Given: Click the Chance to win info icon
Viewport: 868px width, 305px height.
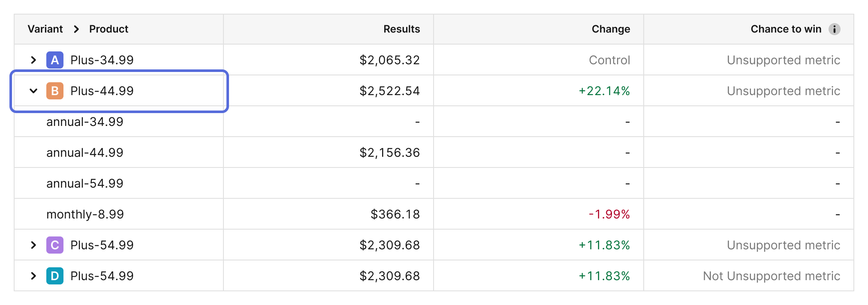Looking at the screenshot, I should coord(834,29).
